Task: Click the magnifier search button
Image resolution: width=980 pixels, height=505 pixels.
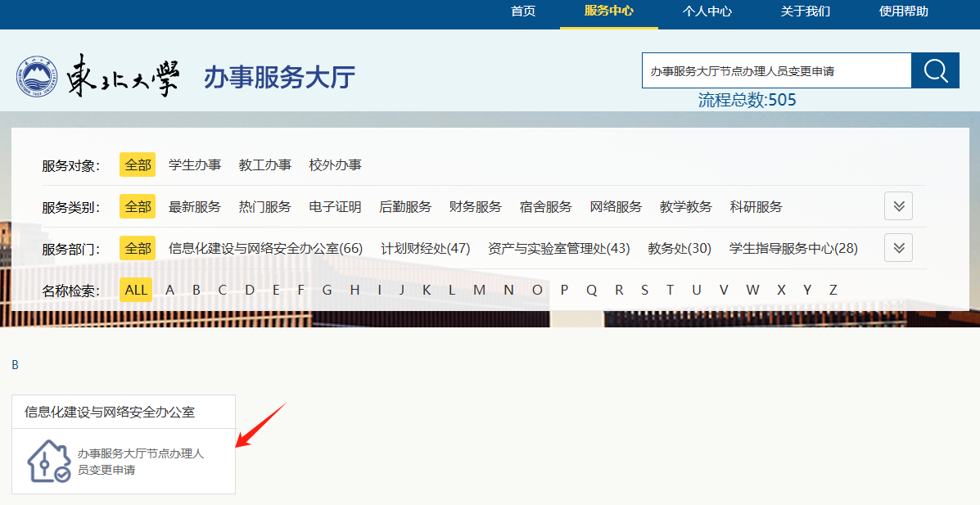Action: click(x=935, y=71)
